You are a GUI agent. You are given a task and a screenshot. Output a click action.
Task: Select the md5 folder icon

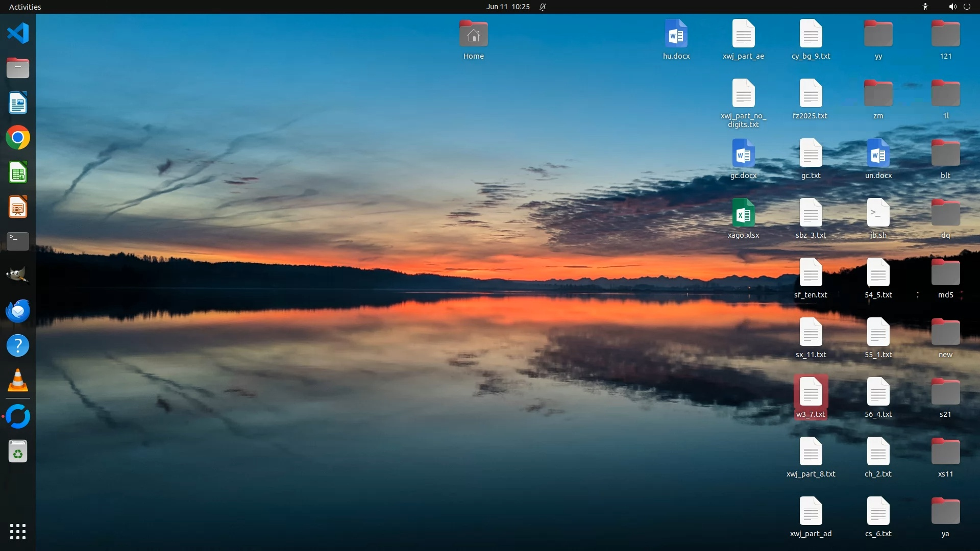coord(945,273)
